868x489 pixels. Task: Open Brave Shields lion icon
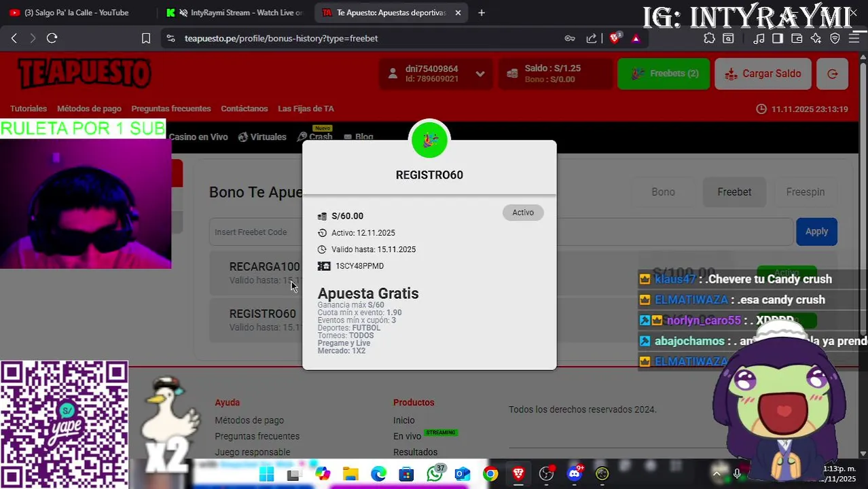pos(615,39)
